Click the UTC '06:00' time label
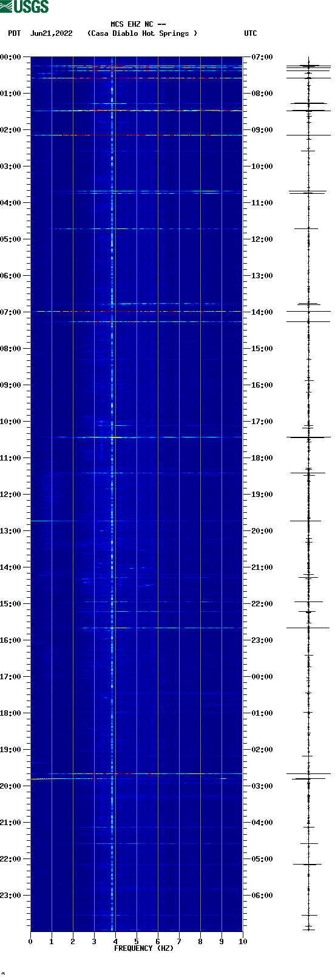The image size is (335, 980). tap(262, 896)
